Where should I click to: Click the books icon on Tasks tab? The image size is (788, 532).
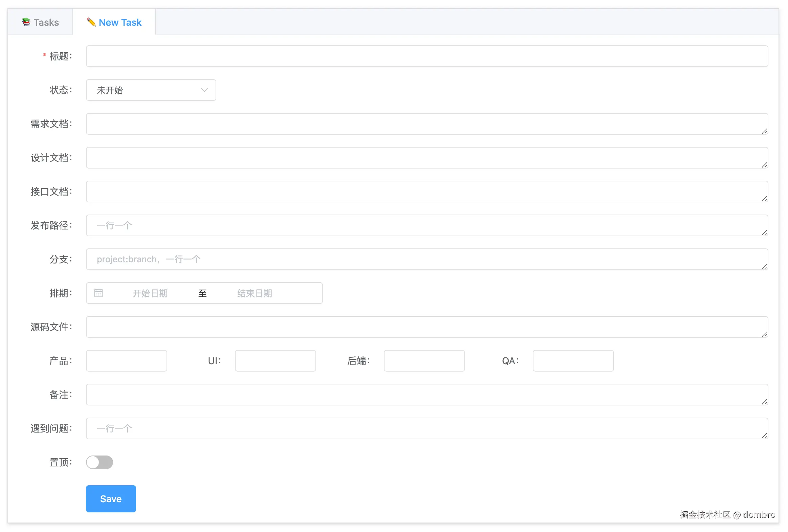(x=26, y=22)
